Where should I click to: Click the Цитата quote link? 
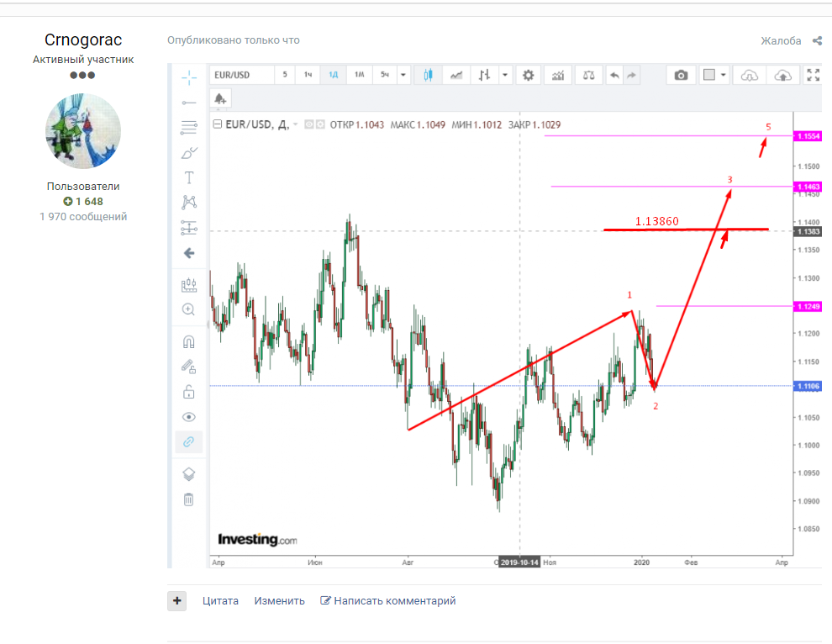tap(220, 601)
